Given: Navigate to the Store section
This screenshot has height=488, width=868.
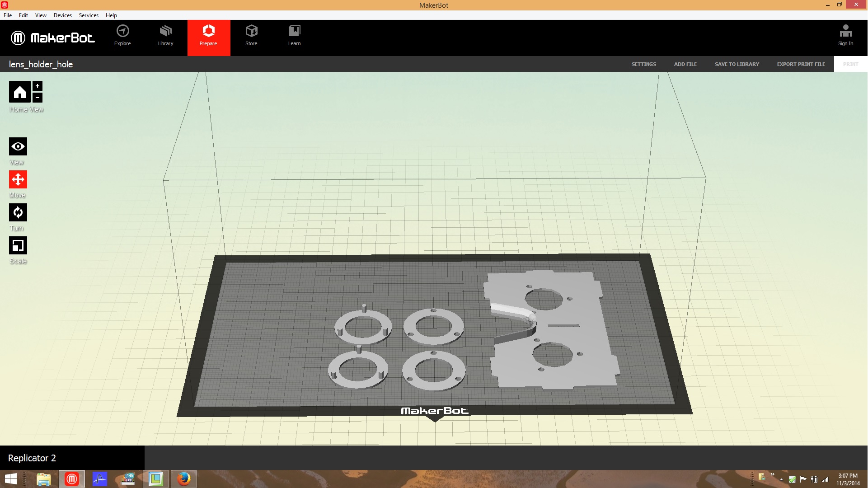Looking at the screenshot, I should pos(251,36).
